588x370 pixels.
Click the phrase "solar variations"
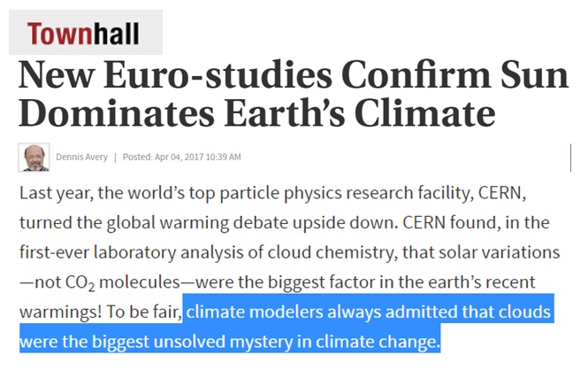pyautogui.click(x=499, y=252)
